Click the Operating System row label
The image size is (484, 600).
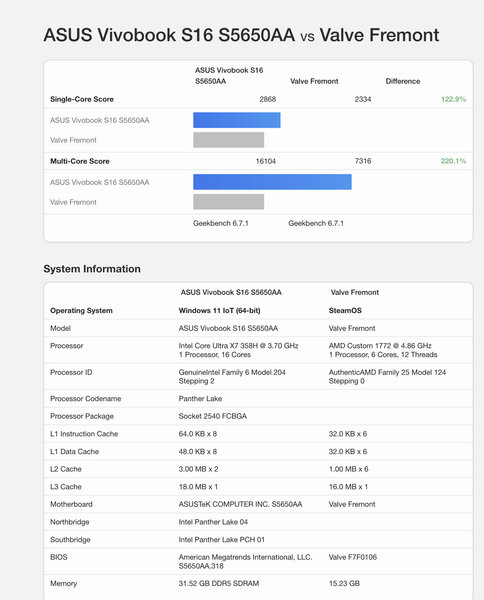[x=81, y=310]
